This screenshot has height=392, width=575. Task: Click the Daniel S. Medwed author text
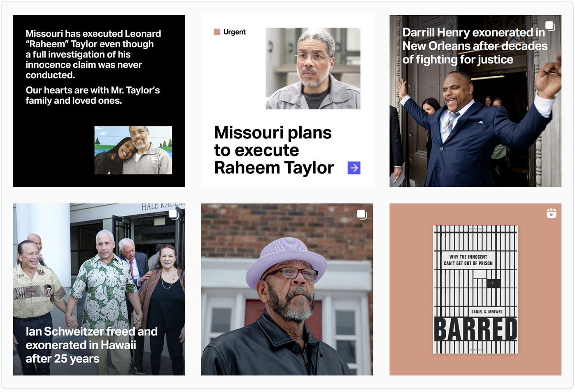487,312
